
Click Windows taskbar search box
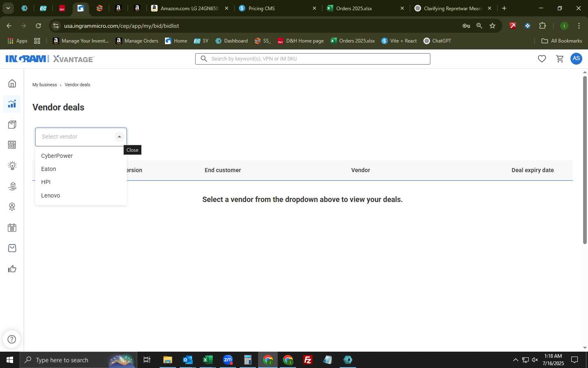(78, 360)
